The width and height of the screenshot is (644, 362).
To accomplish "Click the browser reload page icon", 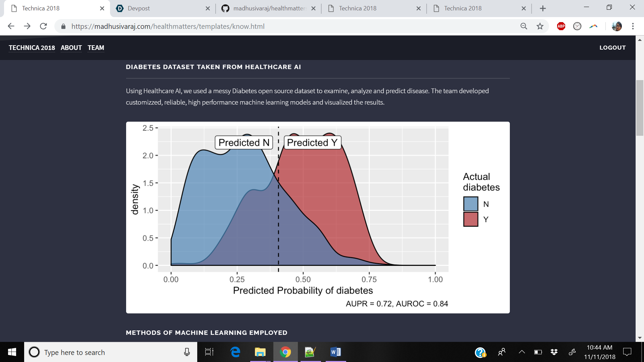I will (43, 26).
